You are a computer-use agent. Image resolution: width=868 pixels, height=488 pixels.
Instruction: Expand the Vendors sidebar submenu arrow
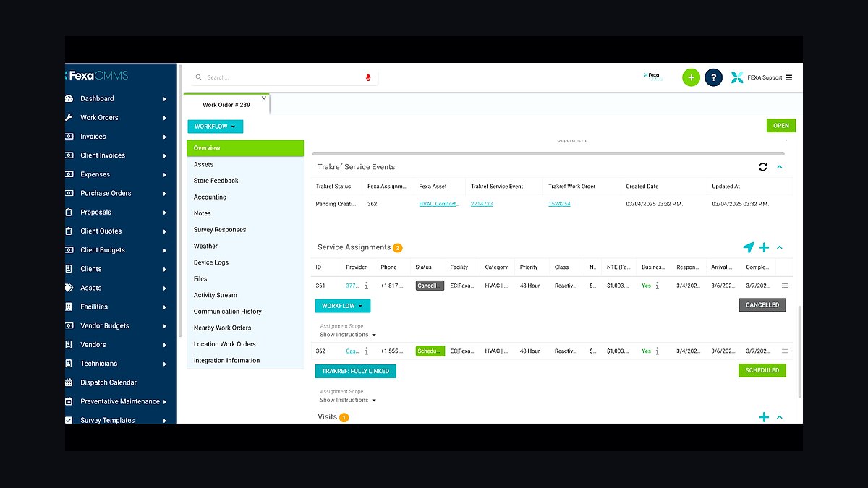click(x=165, y=345)
